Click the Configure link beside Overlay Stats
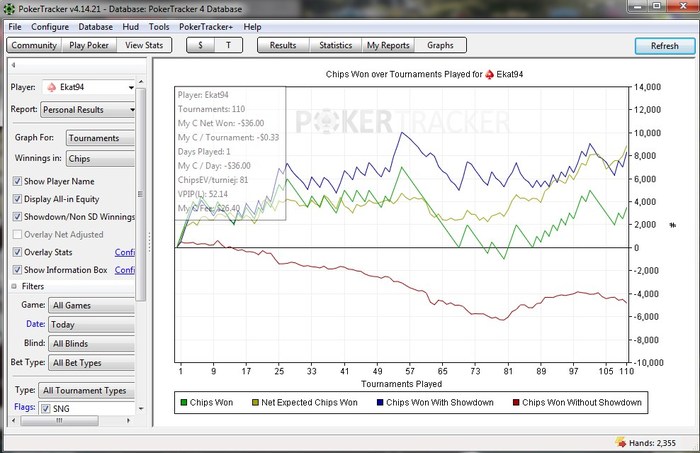700x453 pixels. tap(125, 253)
